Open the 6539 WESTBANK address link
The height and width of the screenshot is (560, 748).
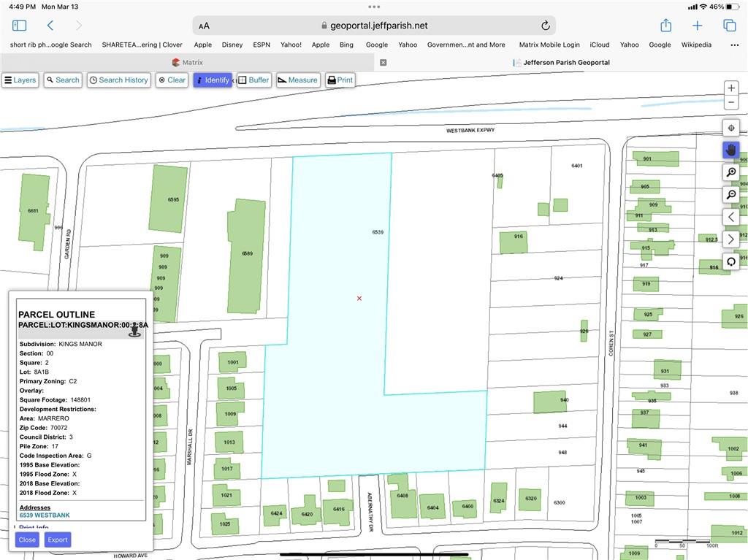[45, 515]
